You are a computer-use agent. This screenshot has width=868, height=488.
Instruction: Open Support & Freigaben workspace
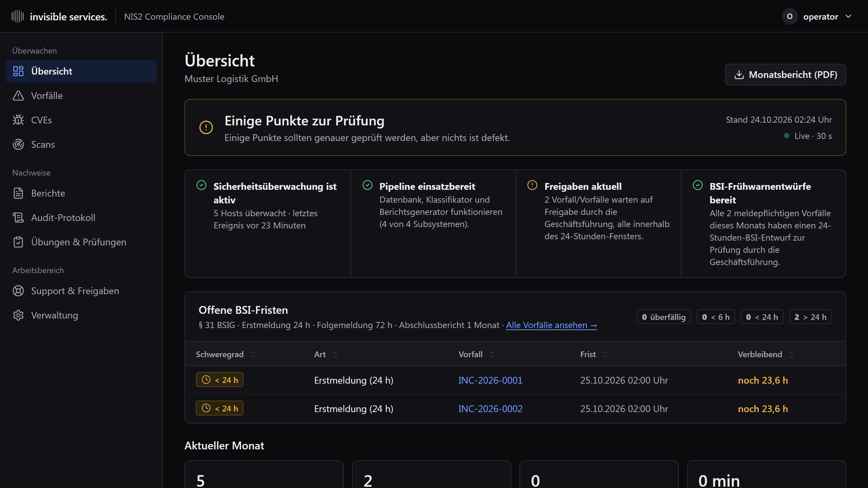click(x=81, y=291)
